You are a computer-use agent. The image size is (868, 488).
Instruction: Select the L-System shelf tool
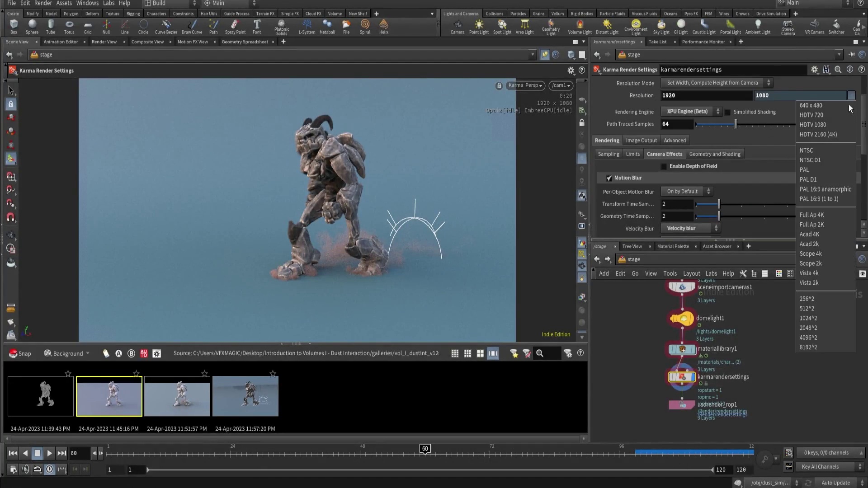pyautogui.click(x=307, y=27)
